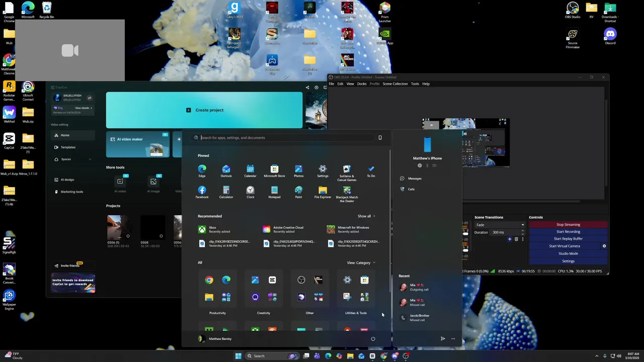Launch Photos from pinned apps
644x362 pixels.
point(298,171)
